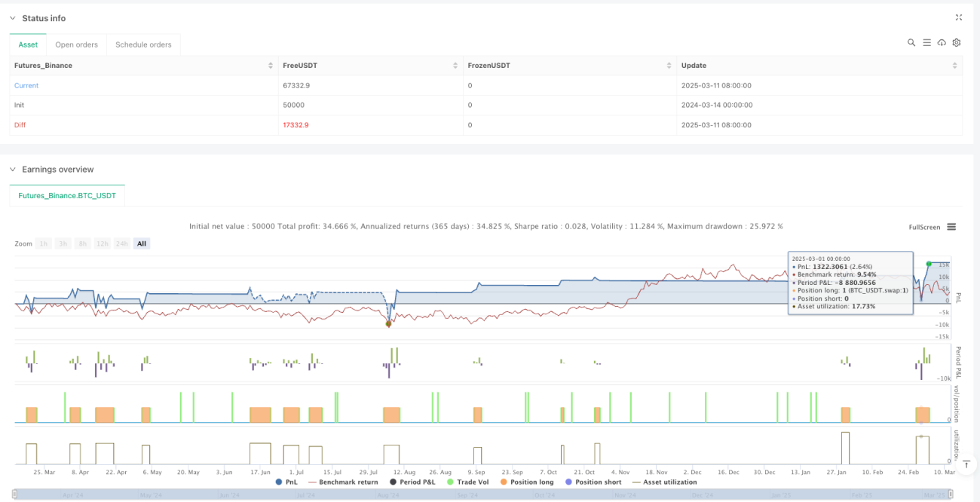The image size is (980, 502).
Task: Click the search icon above the asset table
Action: pyautogui.click(x=911, y=43)
